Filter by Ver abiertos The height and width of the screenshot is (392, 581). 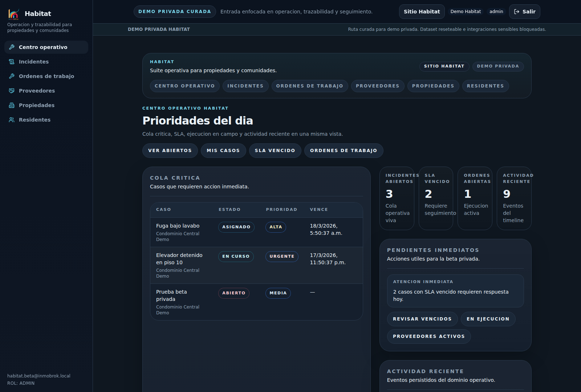170,151
